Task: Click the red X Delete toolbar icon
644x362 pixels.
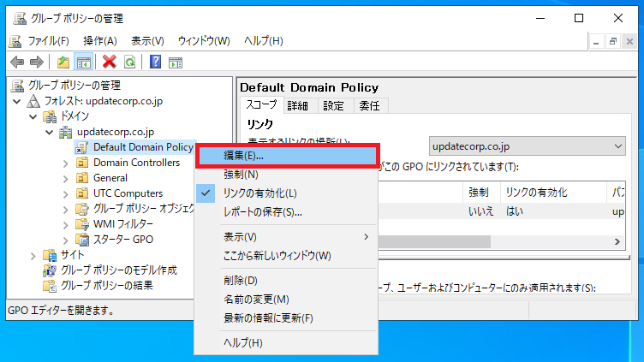Action: click(110, 62)
